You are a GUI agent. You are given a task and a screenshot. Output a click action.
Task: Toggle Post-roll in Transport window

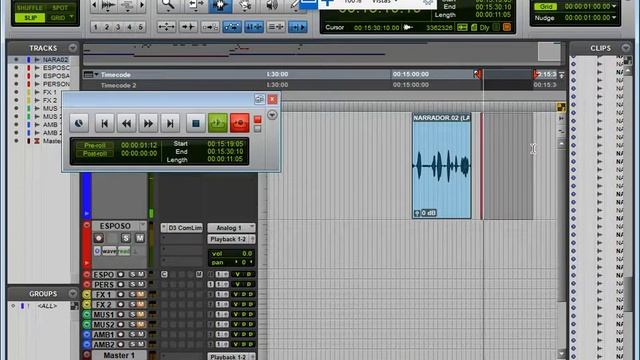coord(95,153)
